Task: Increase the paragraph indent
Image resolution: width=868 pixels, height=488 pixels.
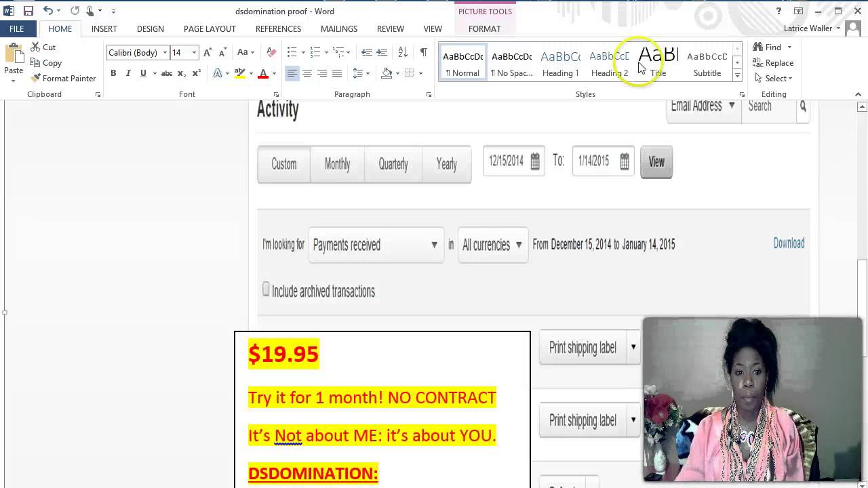Action: pos(382,52)
